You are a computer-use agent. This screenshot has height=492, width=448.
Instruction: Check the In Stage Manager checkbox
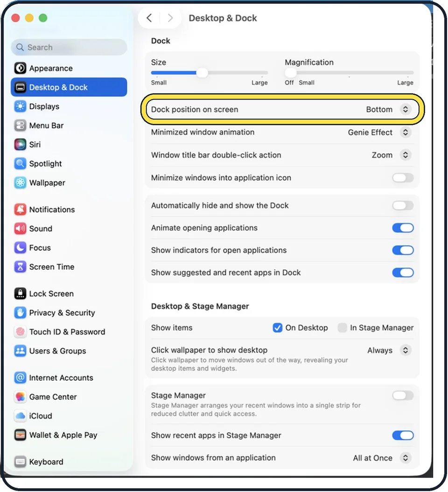tap(342, 328)
